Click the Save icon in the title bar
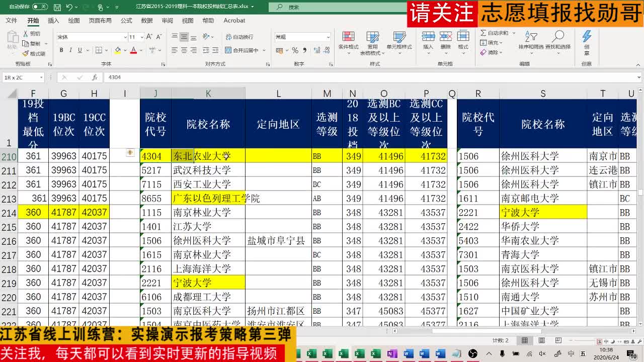Screen dimensions: 644x362 coord(57,7)
